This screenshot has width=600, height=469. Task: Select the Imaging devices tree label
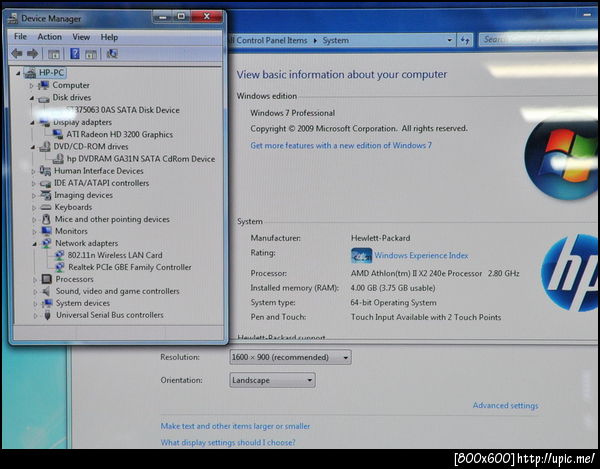(x=83, y=195)
